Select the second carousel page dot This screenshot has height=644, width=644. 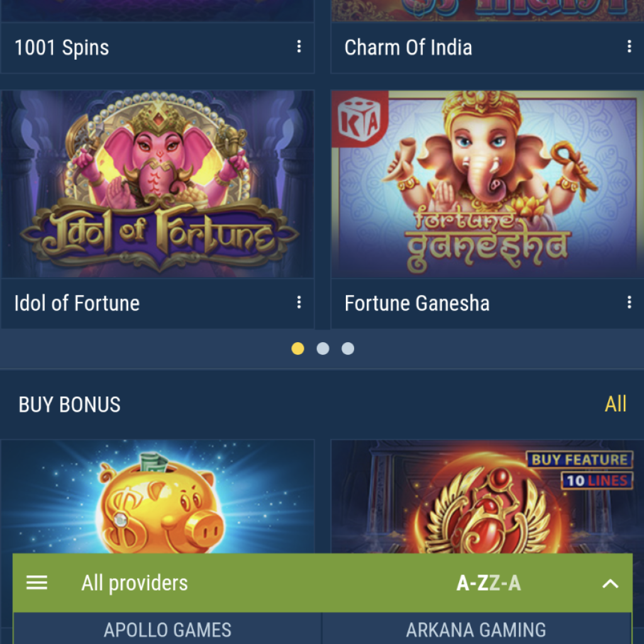click(323, 348)
